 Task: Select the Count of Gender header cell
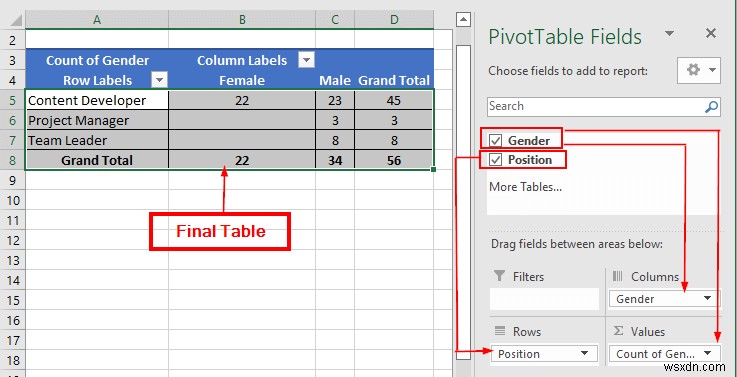pyautogui.click(x=97, y=60)
